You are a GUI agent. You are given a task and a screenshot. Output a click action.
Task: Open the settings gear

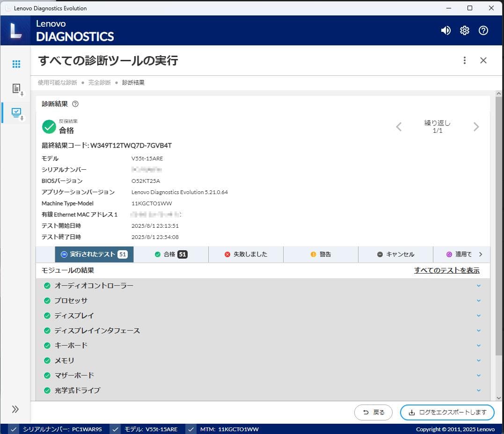(x=464, y=30)
